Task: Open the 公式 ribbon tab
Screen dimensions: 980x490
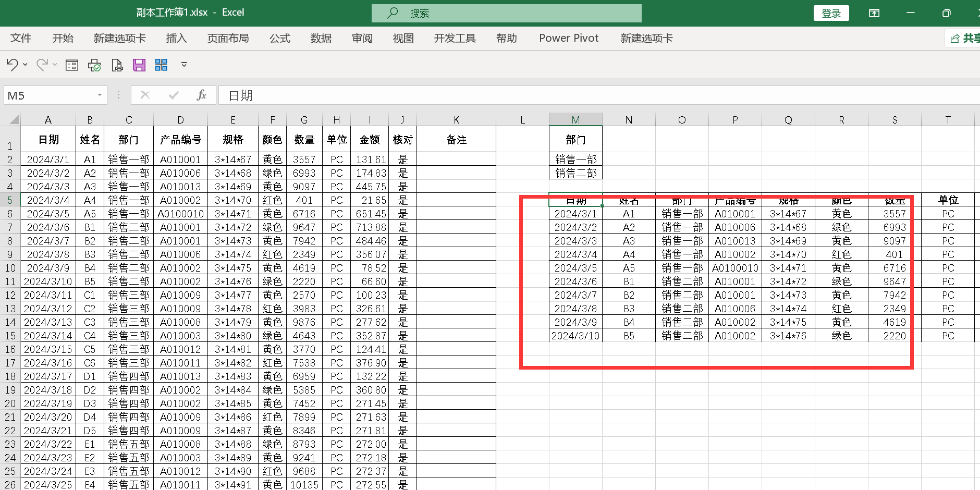Action: 279,39
